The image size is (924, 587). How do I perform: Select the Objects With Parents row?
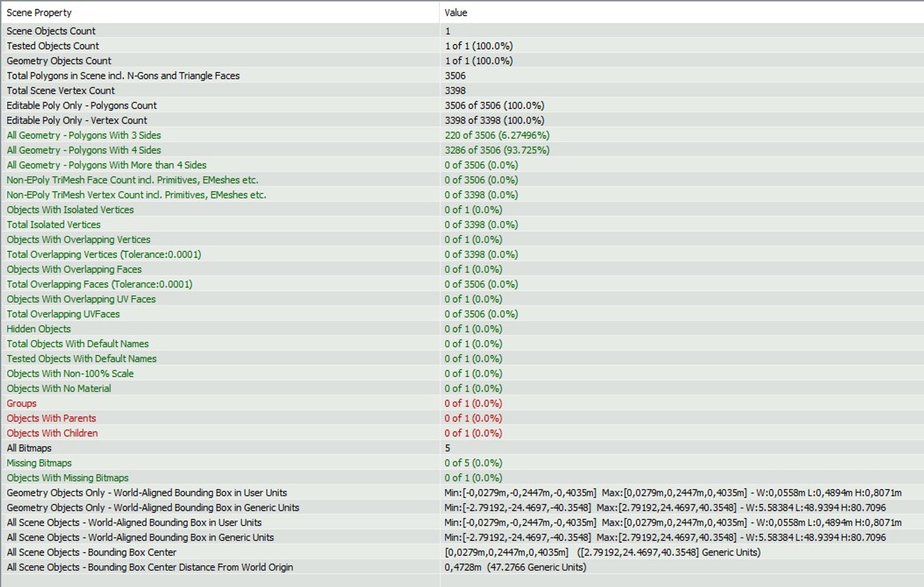coord(462,418)
